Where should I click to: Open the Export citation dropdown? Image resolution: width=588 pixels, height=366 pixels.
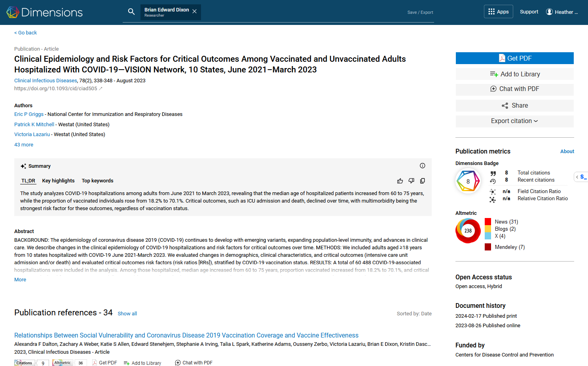(514, 121)
